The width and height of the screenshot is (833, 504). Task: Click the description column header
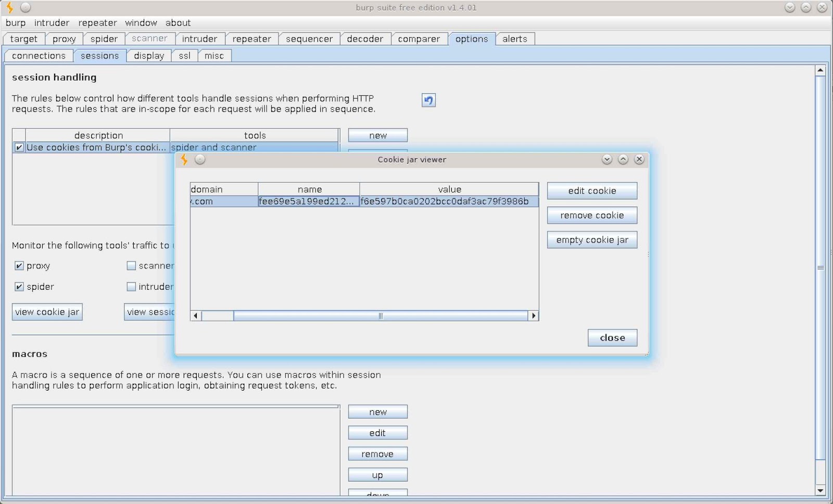(98, 135)
